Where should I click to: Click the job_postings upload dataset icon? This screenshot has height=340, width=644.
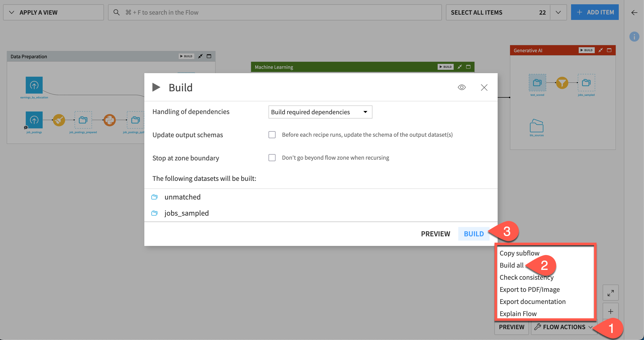click(34, 120)
